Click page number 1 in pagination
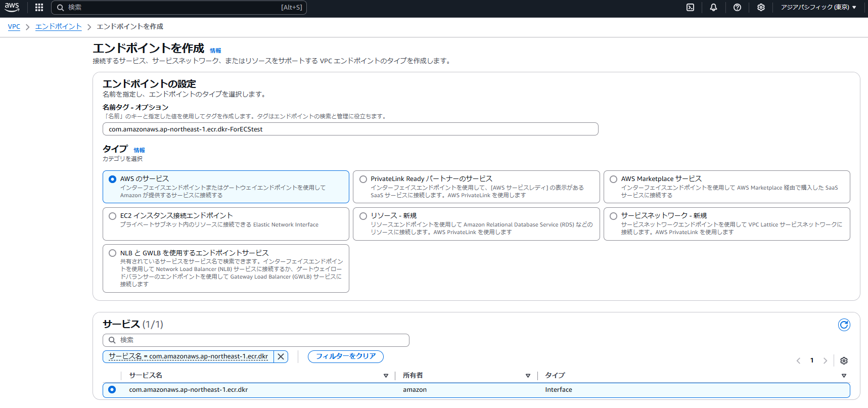 coord(812,360)
